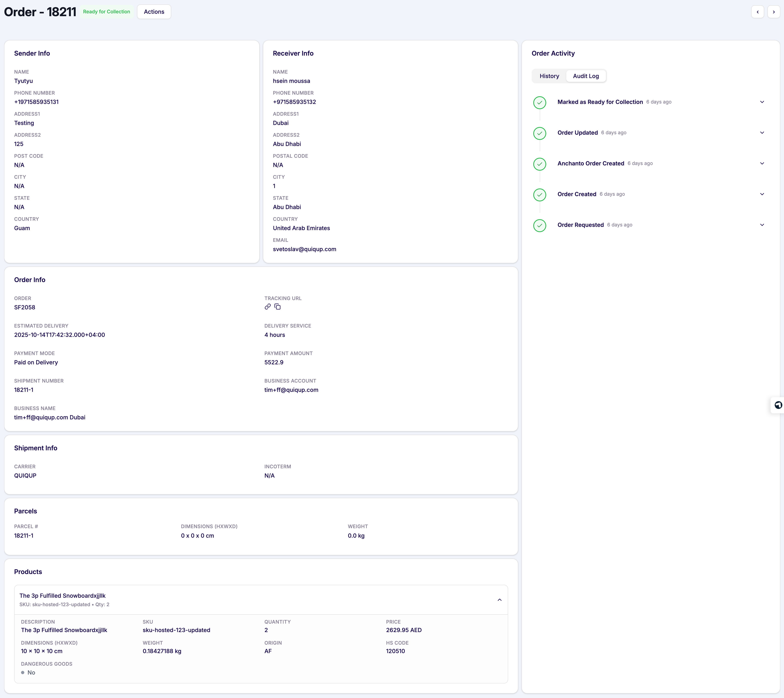Viewport: 784px width, 698px height.
Task: Click green check beside Order Requested
Action: coord(540,225)
